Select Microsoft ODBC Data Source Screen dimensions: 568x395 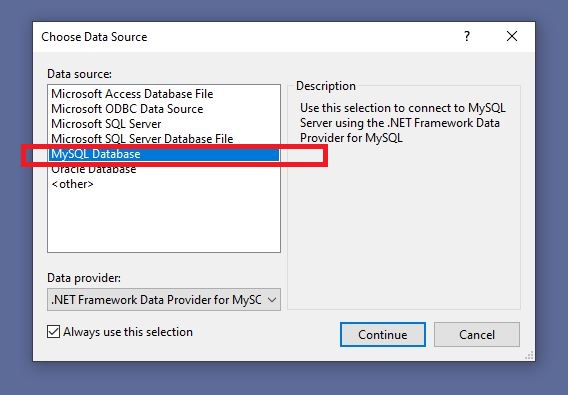(127, 109)
